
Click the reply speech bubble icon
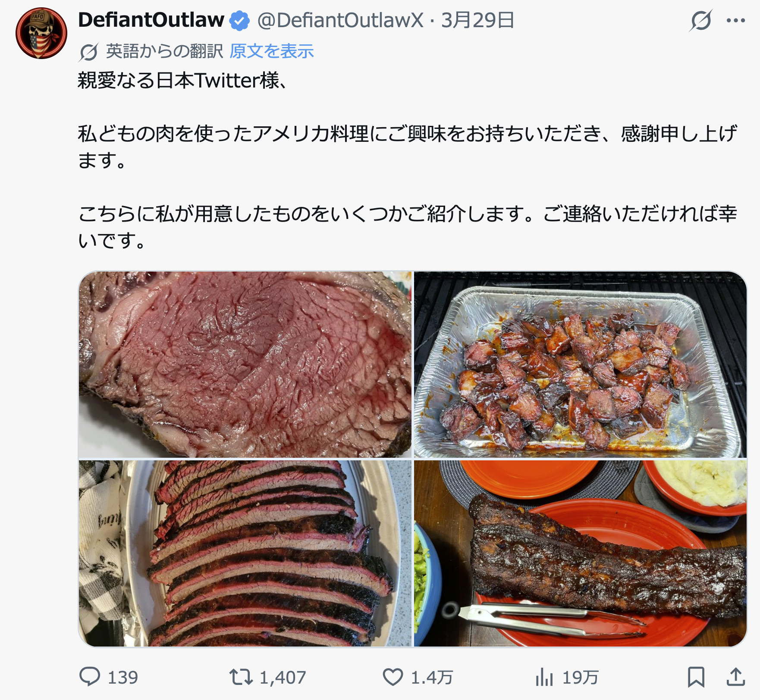(x=90, y=676)
